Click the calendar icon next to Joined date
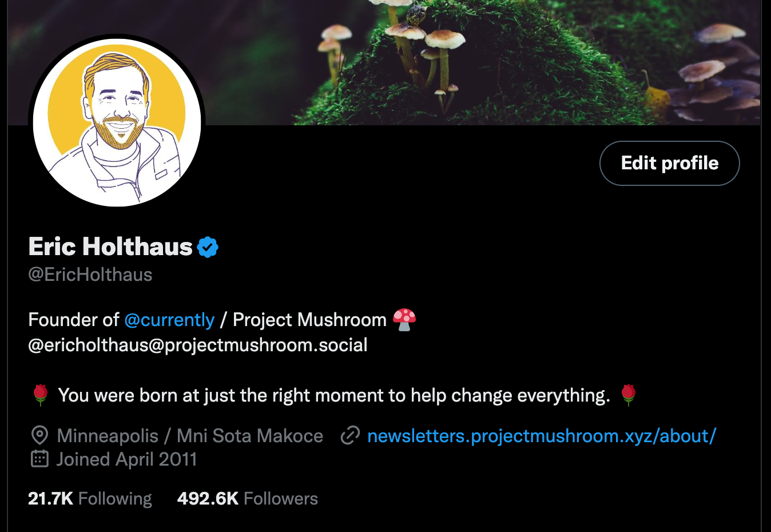This screenshot has width=771, height=532. coord(39,459)
